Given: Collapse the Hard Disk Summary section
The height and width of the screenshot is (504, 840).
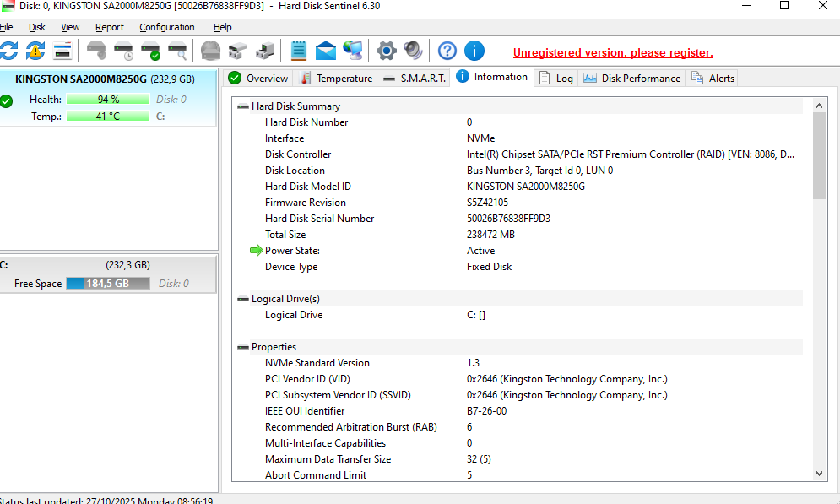Looking at the screenshot, I should 243,106.
